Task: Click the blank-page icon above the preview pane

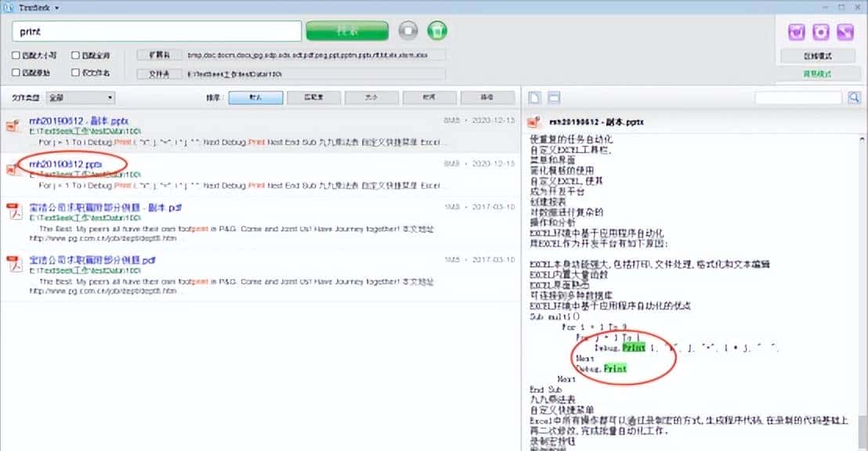Action: [534, 98]
